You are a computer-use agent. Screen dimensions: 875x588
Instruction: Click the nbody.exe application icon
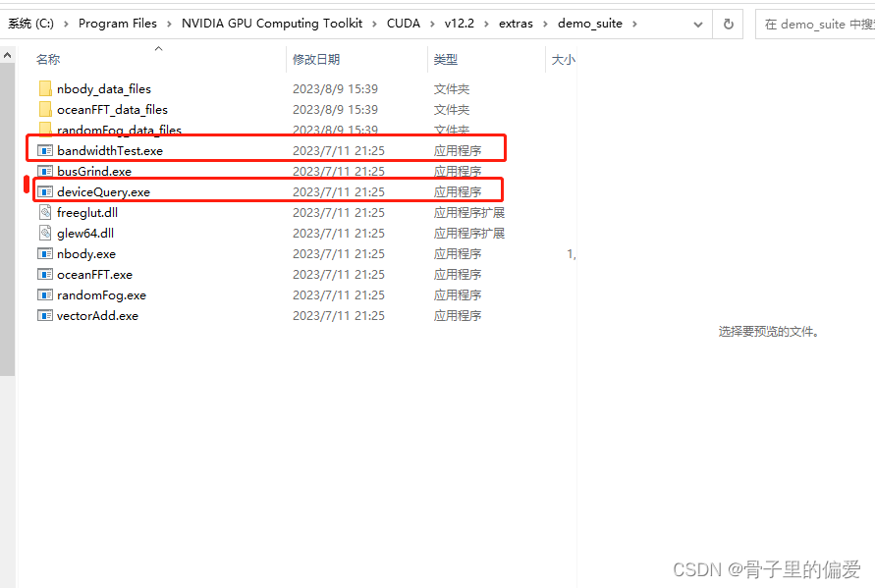coord(45,254)
